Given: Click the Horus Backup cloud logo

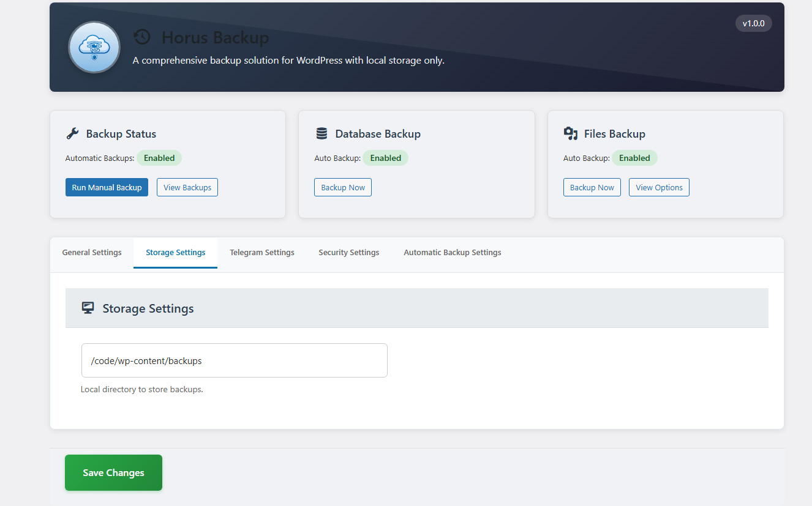Looking at the screenshot, I should [94, 47].
